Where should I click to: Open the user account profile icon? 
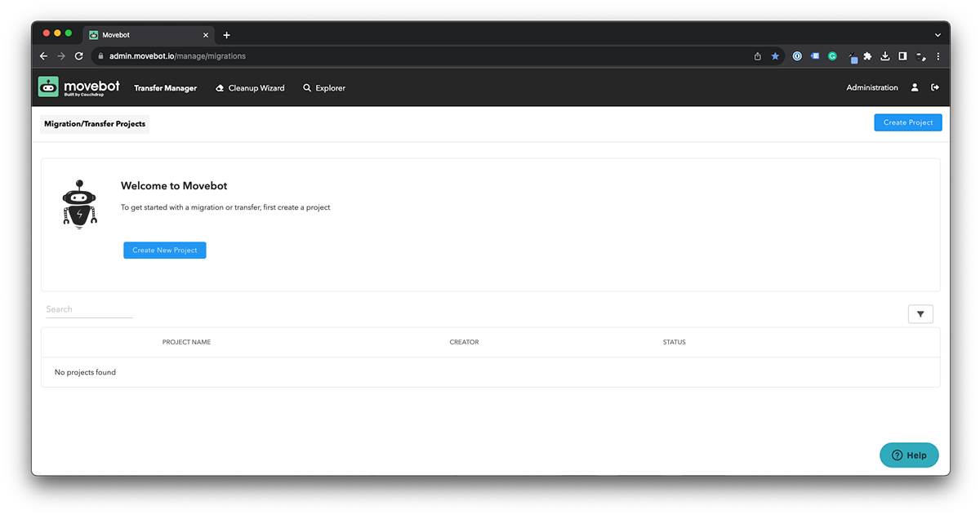click(915, 87)
